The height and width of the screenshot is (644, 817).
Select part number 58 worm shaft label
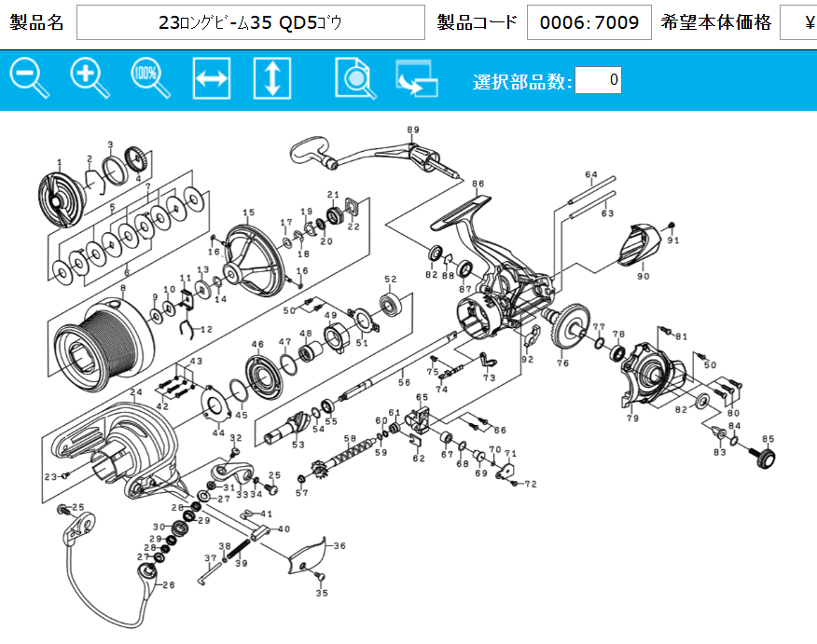[350, 439]
